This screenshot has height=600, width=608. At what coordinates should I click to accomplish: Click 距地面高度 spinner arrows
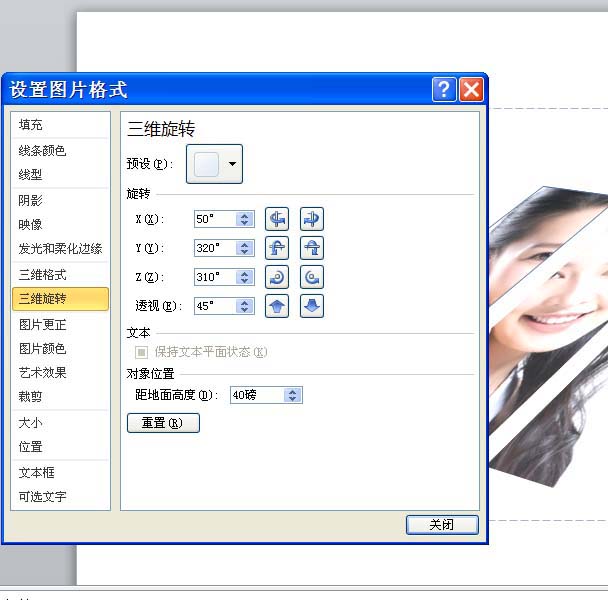[292, 395]
